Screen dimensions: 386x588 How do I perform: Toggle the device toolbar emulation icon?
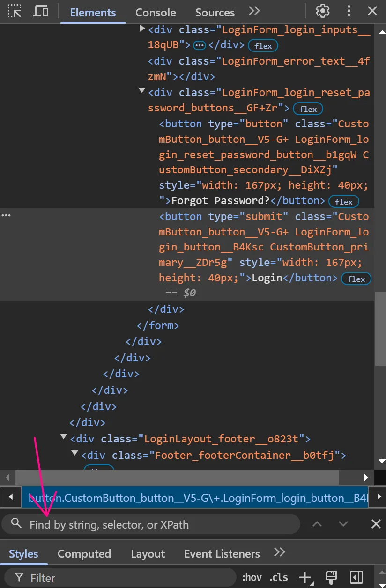[42, 11]
